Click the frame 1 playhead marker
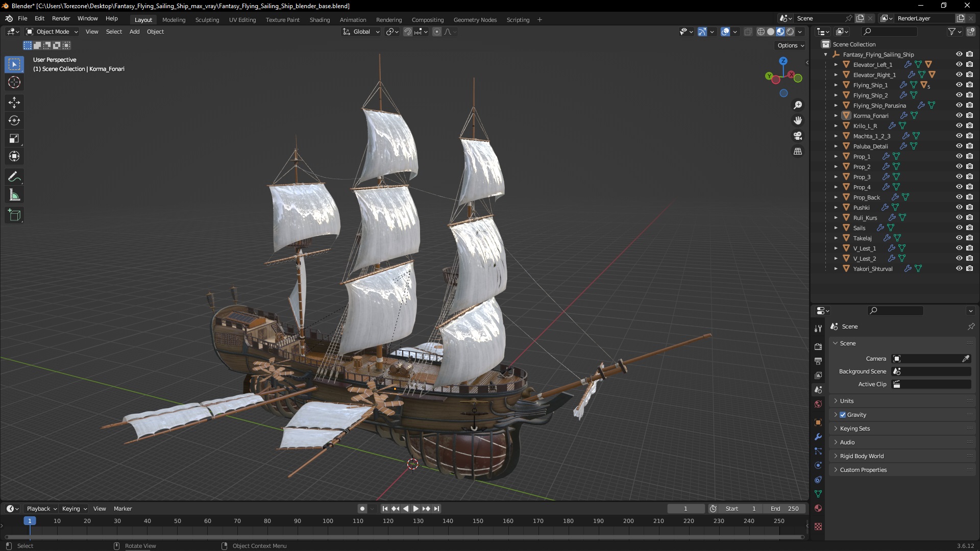Screen dimensions: 980x551 pyautogui.click(x=30, y=521)
